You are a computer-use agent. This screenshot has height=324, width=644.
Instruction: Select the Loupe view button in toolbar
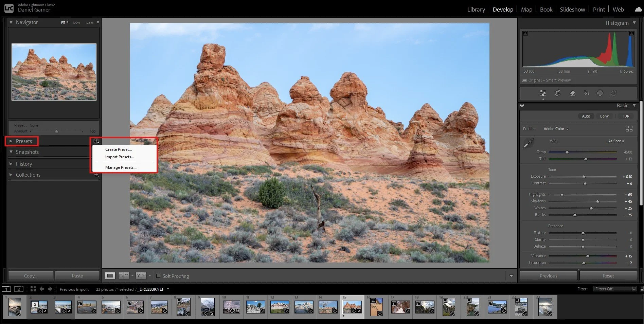pos(110,276)
